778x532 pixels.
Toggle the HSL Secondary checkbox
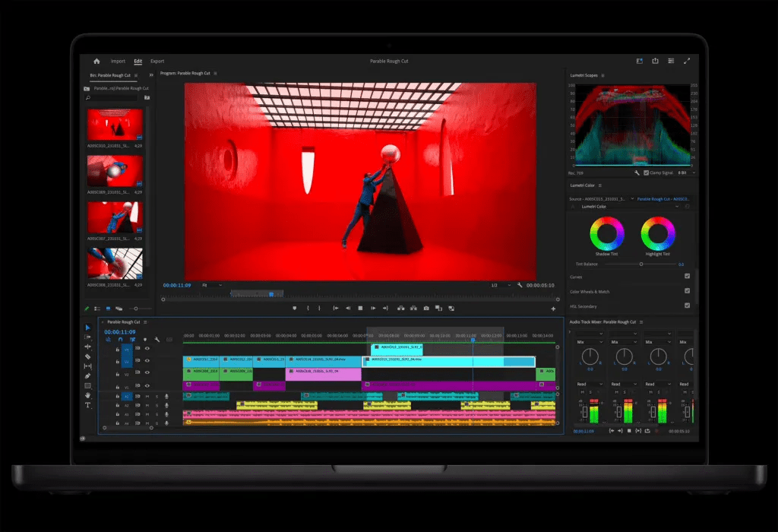[x=687, y=306]
